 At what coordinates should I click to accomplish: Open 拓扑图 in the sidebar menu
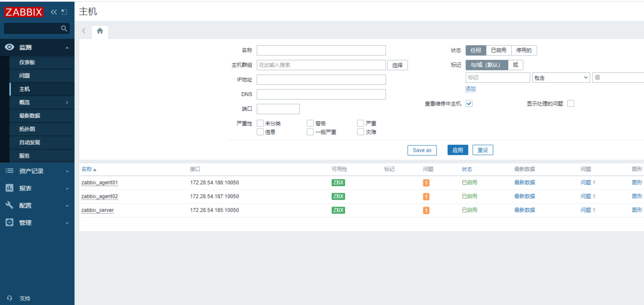27,129
